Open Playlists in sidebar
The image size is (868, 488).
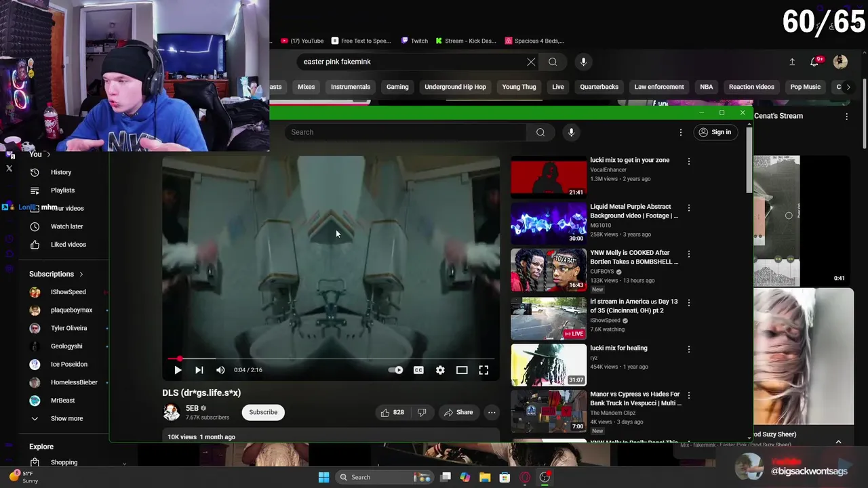[62, 190]
